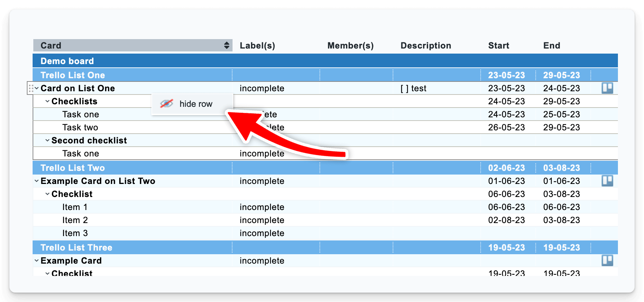Collapse the Example Card row

tap(37, 261)
